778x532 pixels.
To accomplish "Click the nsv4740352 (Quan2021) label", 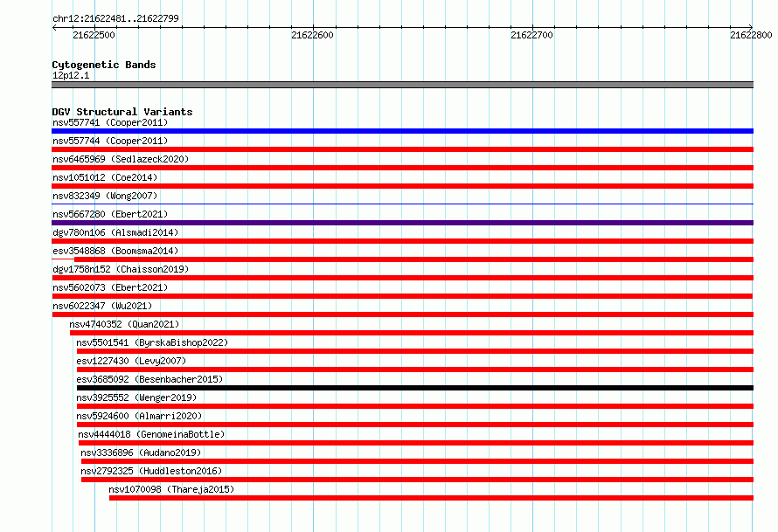I will pyautogui.click(x=124, y=324).
